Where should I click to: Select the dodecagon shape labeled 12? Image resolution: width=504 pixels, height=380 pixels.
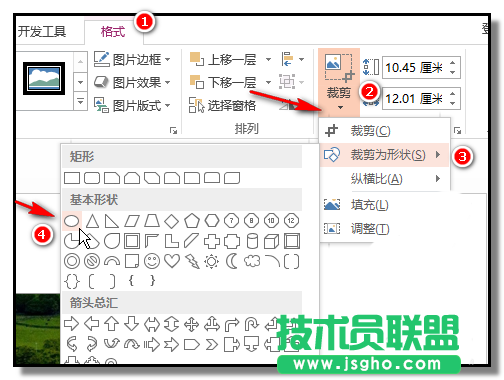[291, 221]
